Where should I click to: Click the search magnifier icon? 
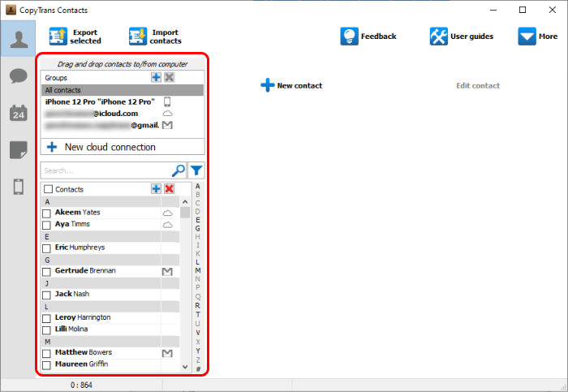pos(179,170)
